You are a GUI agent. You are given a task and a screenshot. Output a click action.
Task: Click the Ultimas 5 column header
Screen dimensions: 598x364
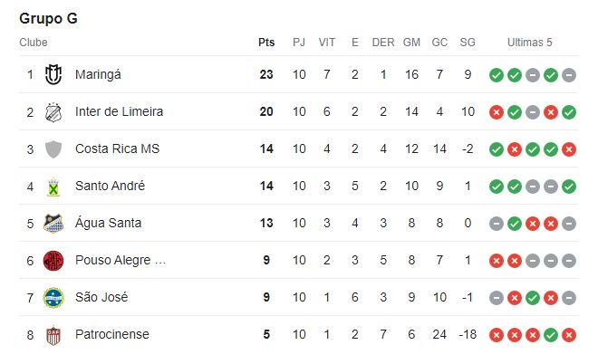tap(530, 43)
